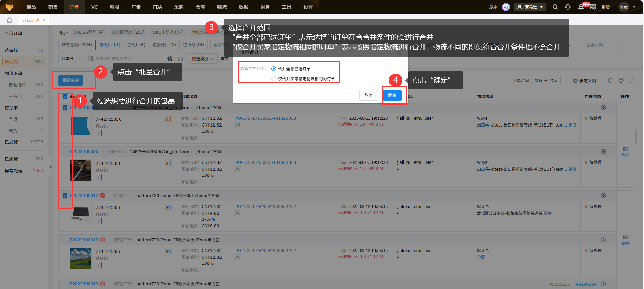Viewport: 644px width, 289px height.
Task: Open the apps grid icon in top bar
Action: (593, 7)
